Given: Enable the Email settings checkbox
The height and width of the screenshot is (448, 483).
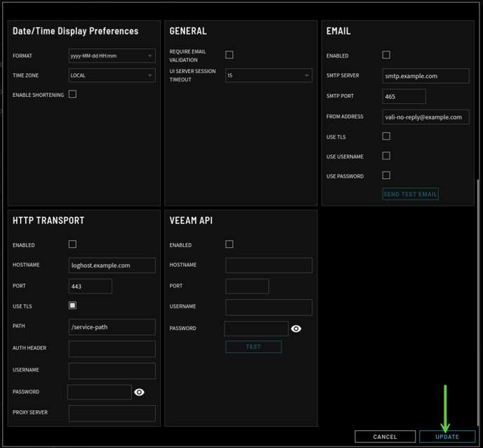Looking at the screenshot, I should point(386,55).
